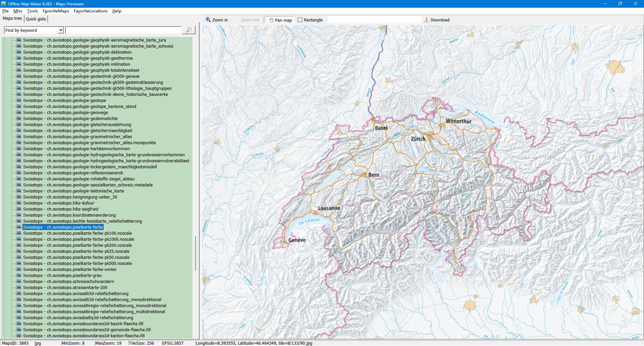The height and width of the screenshot is (346, 644).
Task: Click the keyword search text field
Action: (123, 30)
